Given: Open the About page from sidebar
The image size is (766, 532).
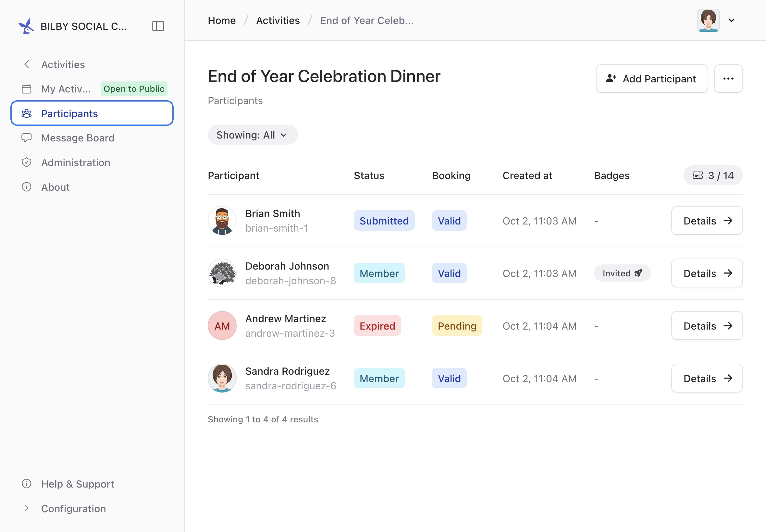Looking at the screenshot, I should point(92,187).
